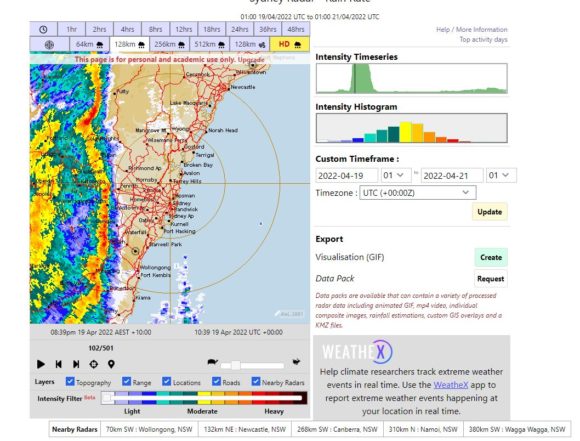This screenshot has height=441, width=580.
Task: Toggle the Roads layer checkbox
Action: (216, 381)
